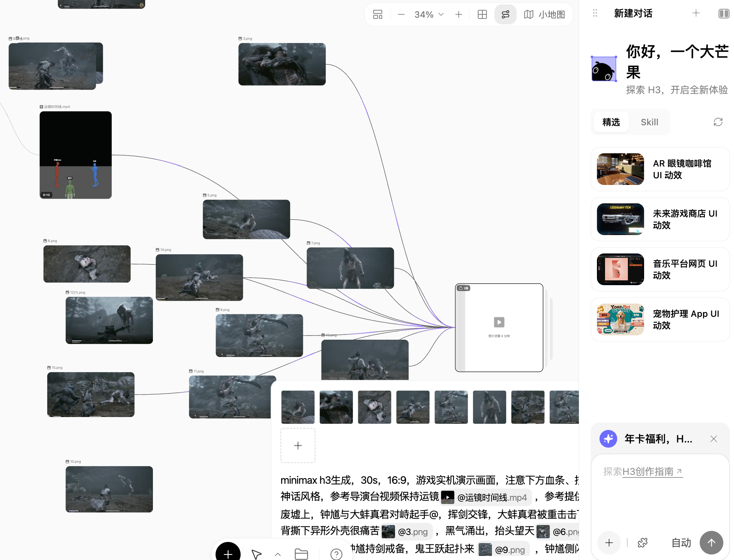Click the chat input text area

[660, 494]
